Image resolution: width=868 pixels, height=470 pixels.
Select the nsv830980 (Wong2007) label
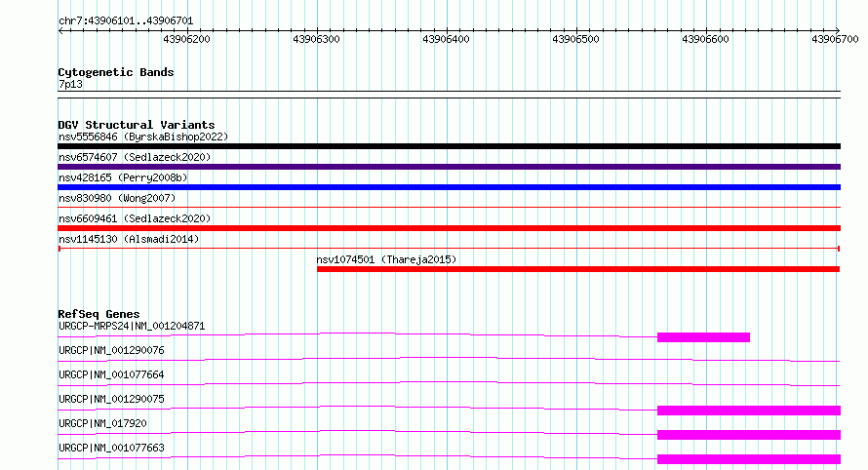117,198
